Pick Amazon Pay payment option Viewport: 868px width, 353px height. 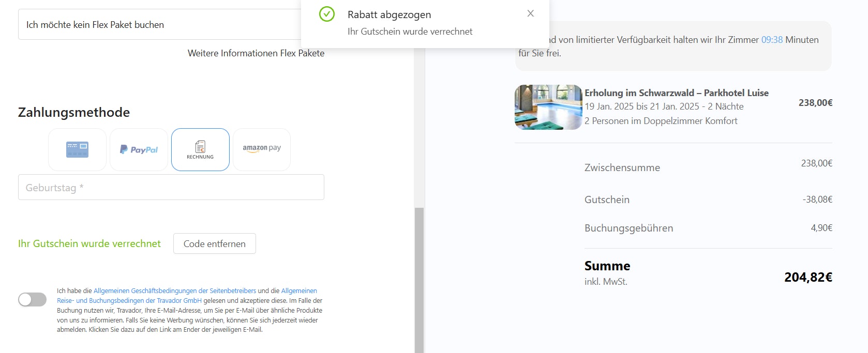[262, 149]
